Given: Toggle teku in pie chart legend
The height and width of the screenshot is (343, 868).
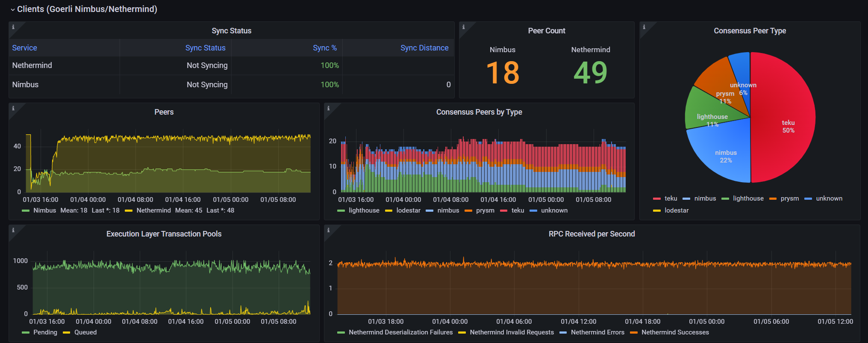Looking at the screenshot, I should 671,198.
